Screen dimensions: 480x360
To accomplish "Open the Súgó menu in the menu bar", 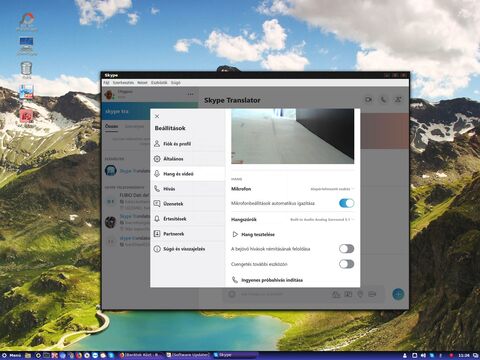I will pos(176,83).
